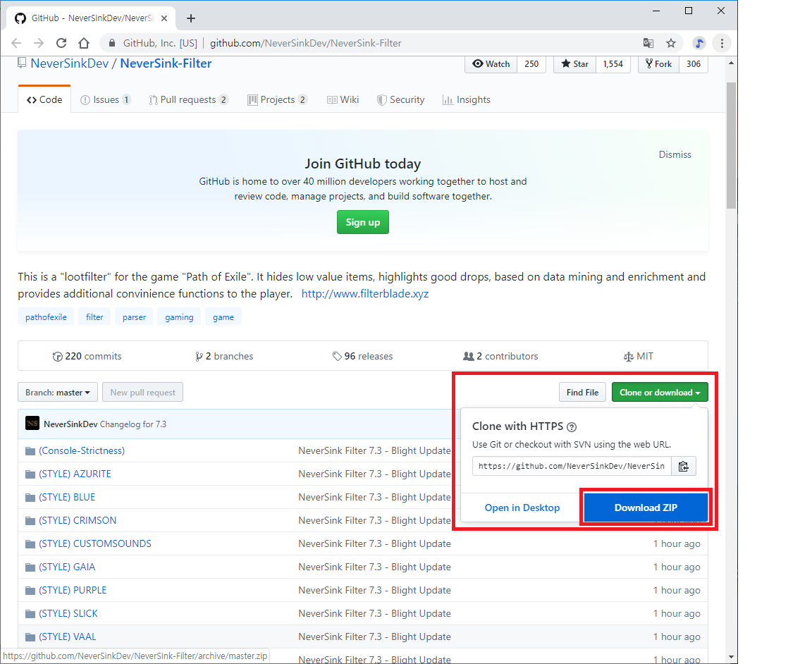Viewport: 812px width, 664px height.
Task: Select the game topic tag
Action: pos(223,317)
